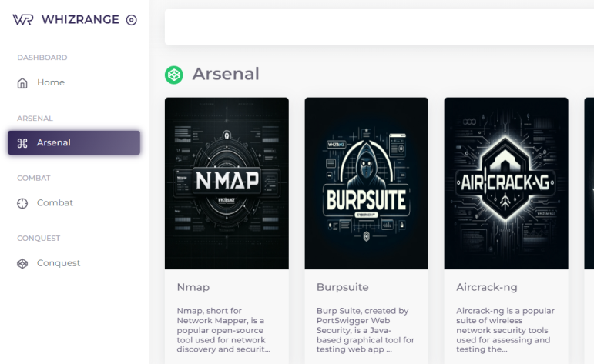Viewport: 594px width, 364px height.
Task: Open the Aircrack-ng cover image
Action: [x=506, y=183]
